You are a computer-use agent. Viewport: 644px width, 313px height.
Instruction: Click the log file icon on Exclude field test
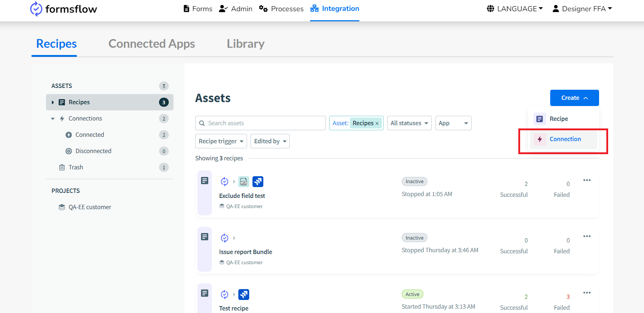click(x=244, y=181)
